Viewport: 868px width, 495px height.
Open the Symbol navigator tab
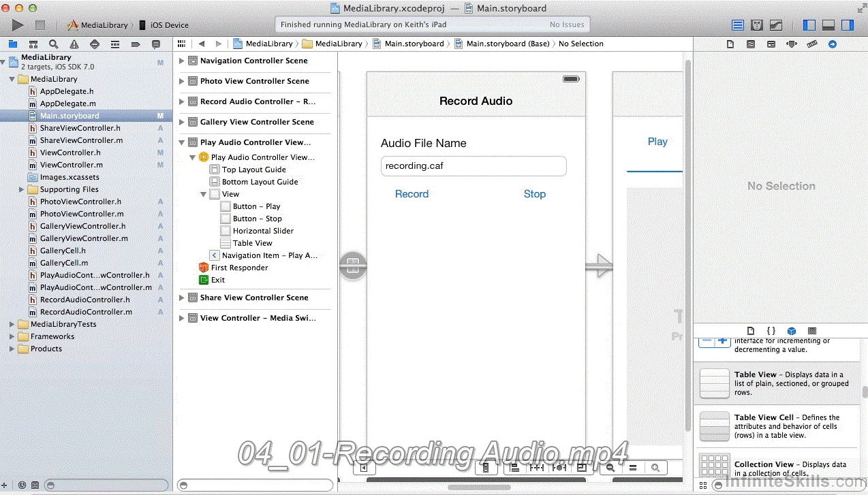pyautogui.click(x=33, y=44)
